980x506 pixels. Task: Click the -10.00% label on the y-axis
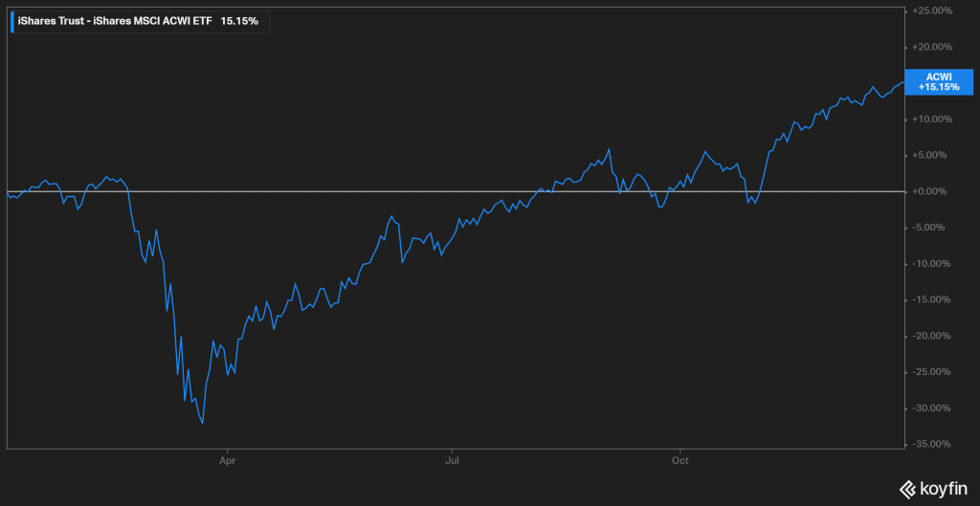(x=932, y=264)
